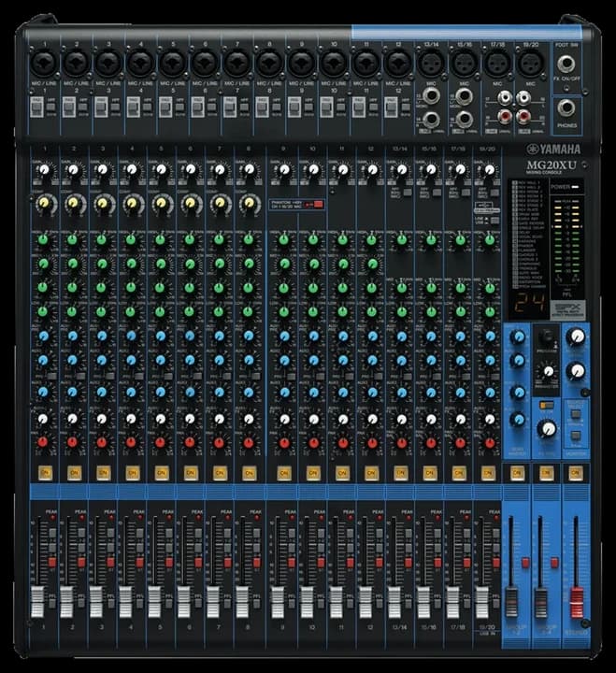Click the white RCA jack for channel 17
Image resolution: width=616 pixels, height=673 pixels.
[x=506, y=97]
